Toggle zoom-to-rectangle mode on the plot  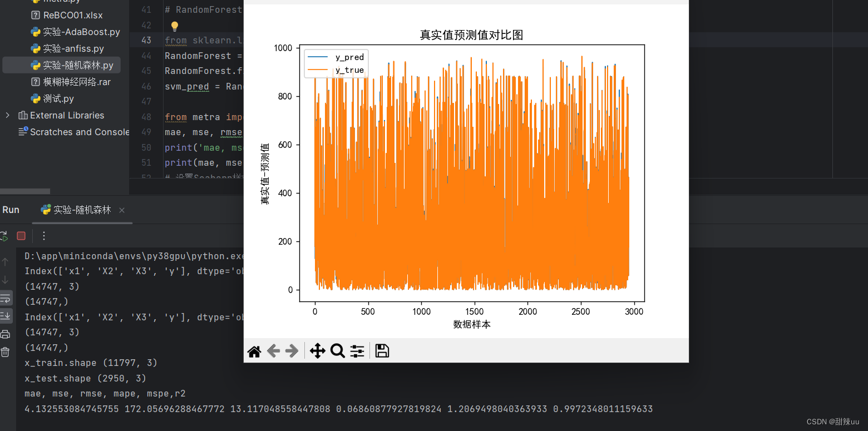337,350
